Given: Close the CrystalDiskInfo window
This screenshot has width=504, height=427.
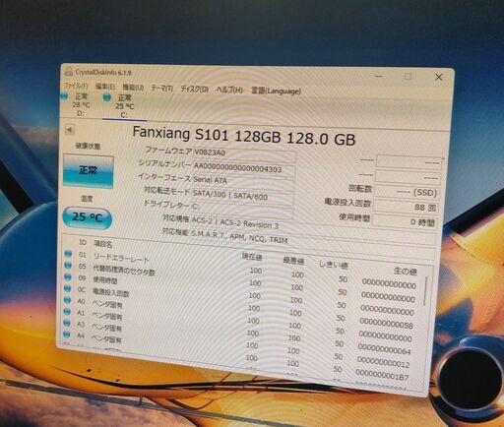Looking at the screenshot, I should pos(438,78).
